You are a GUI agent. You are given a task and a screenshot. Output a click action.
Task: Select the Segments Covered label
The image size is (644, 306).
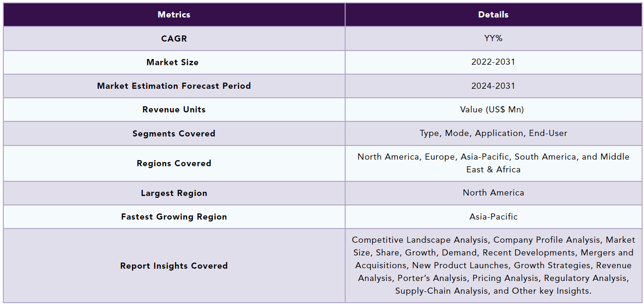coord(174,134)
